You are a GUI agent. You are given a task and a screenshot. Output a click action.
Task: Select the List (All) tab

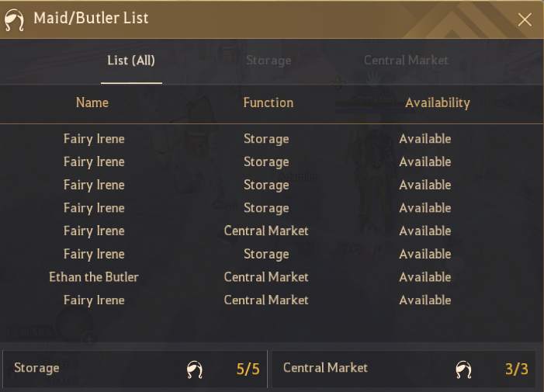coord(131,61)
